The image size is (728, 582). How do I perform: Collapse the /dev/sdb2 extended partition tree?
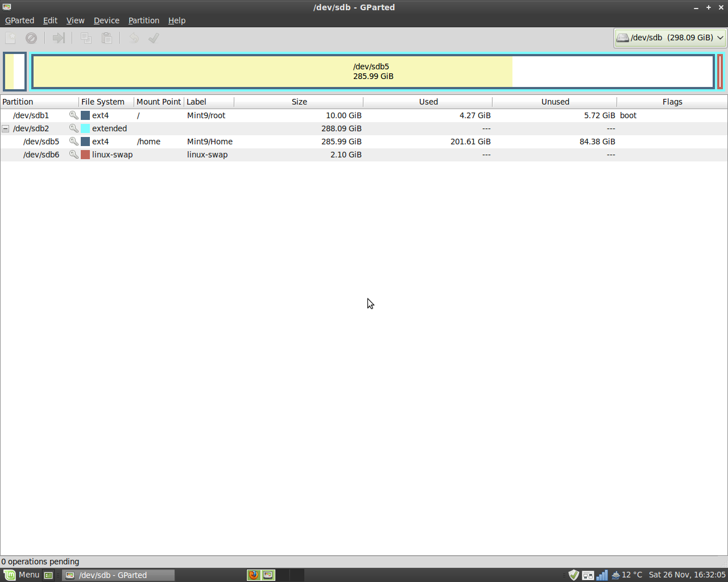6,128
